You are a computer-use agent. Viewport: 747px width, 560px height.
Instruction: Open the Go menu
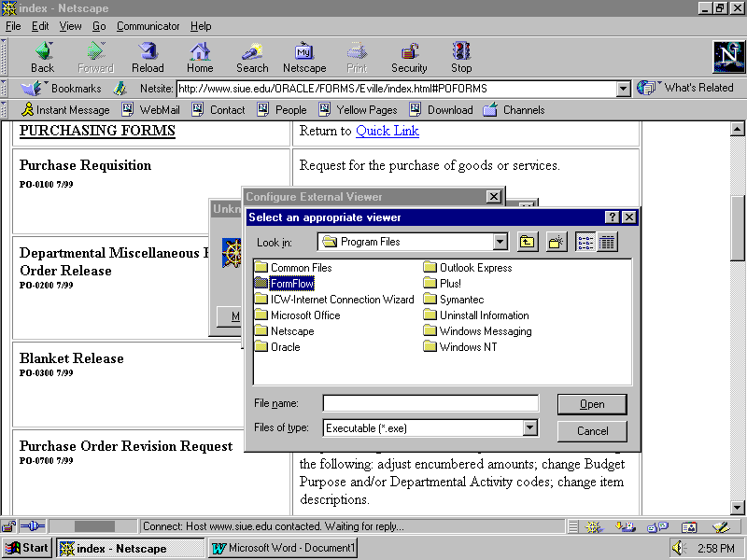click(99, 26)
